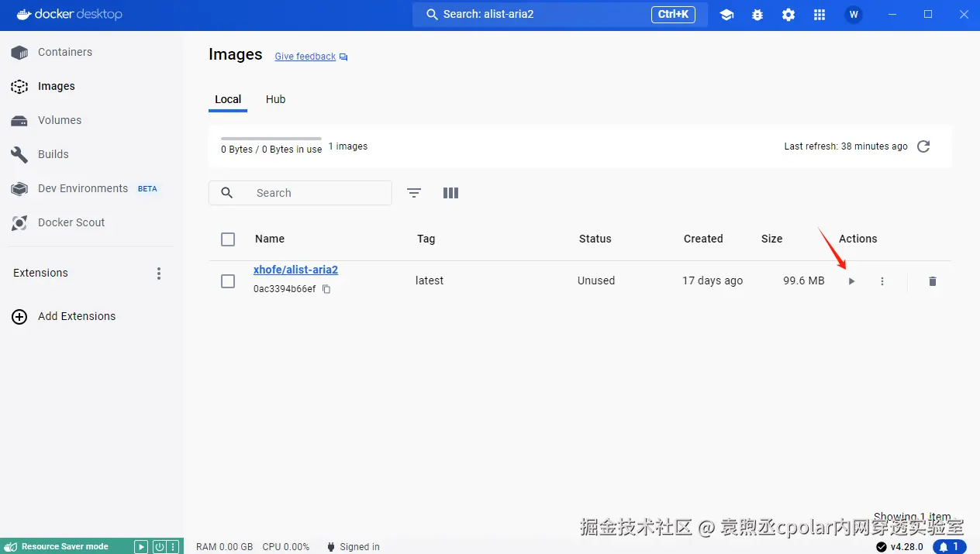The width and height of the screenshot is (980, 554).
Task: Check the xhofe/alist-aria2 row checkbox
Action: point(228,281)
